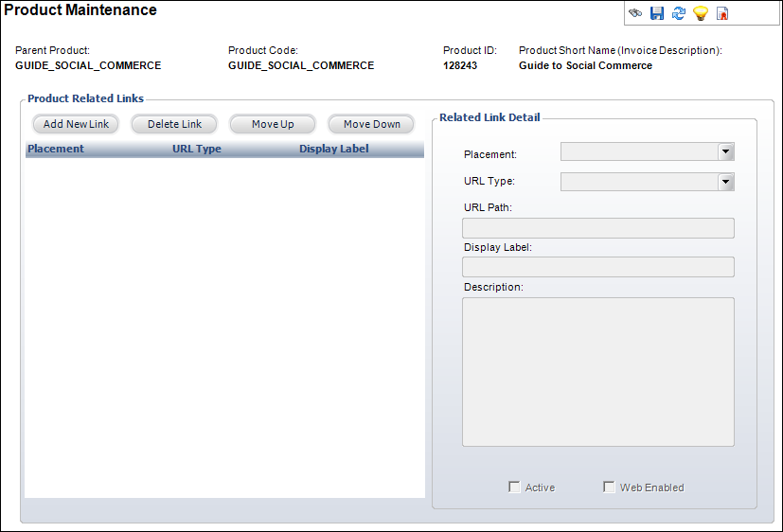Toggle the Web Enabled checkbox
This screenshot has width=783, height=532.
pyautogui.click(x=609, y=487)
